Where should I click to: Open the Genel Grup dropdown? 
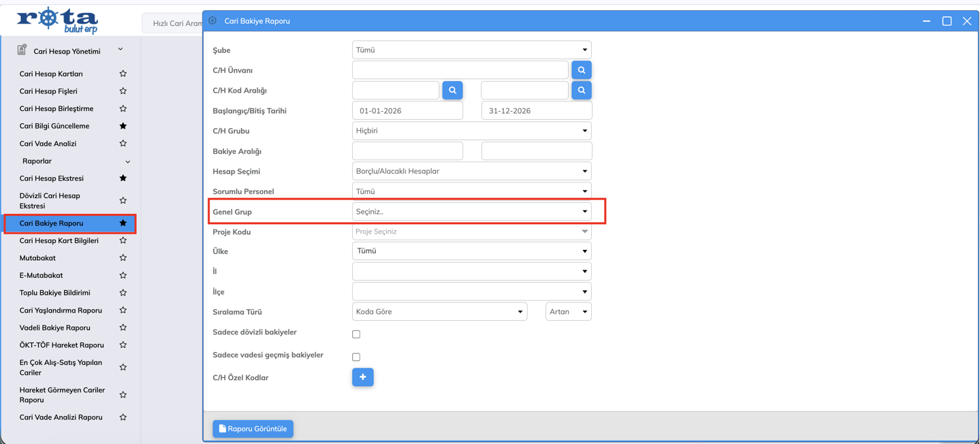[471, 212]
